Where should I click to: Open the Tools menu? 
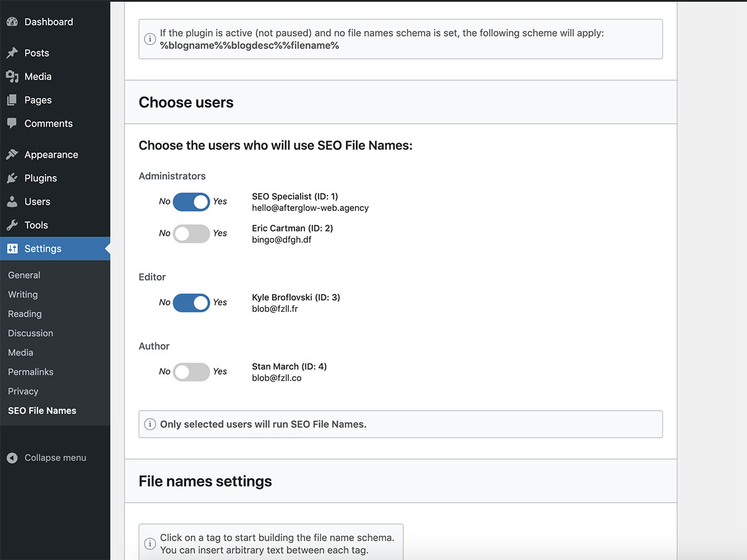(x=55, y=225)
